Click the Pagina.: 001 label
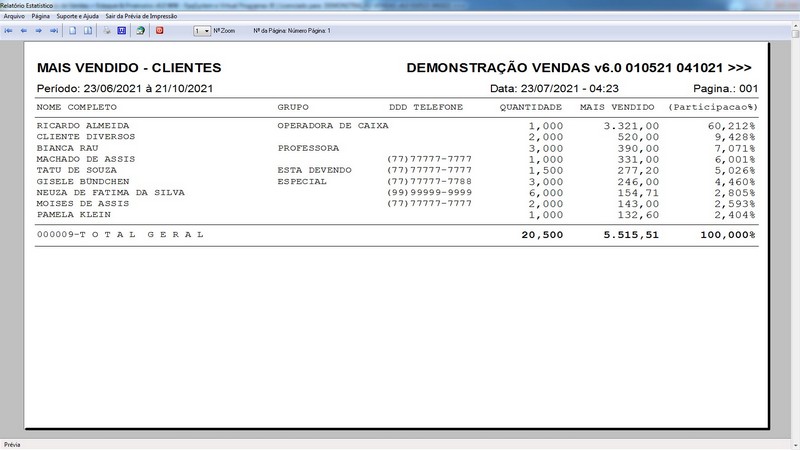This screenshot has width=800, height=450. coord(726,88)
